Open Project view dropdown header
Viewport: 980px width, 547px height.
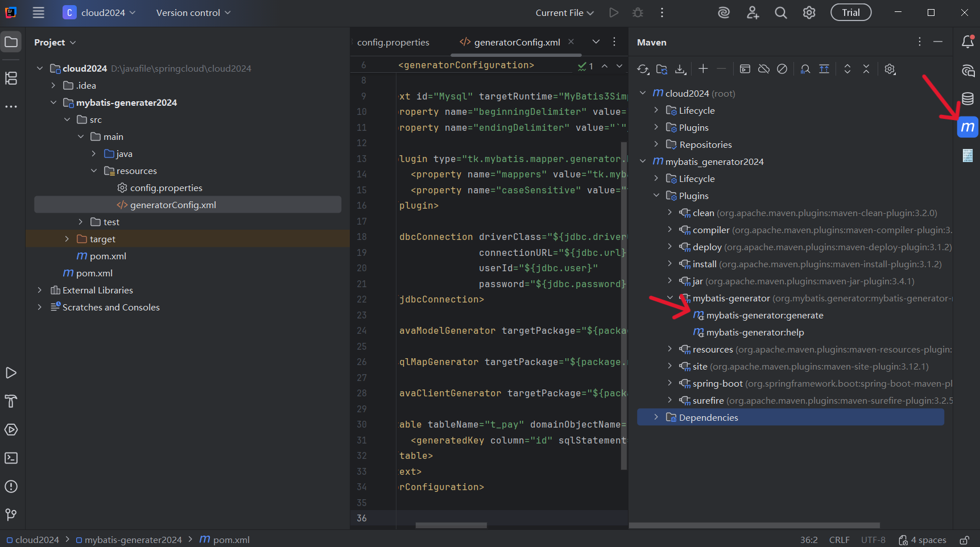pos(55,42)
